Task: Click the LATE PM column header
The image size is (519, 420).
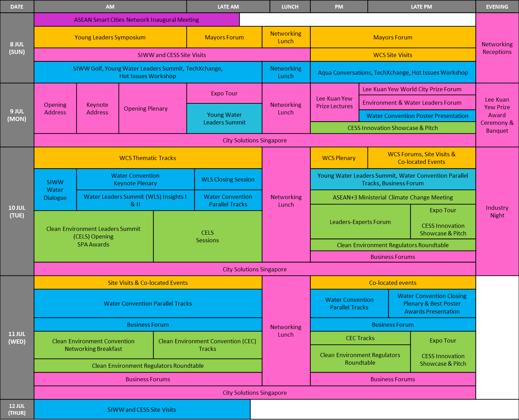Action: click(421, 7)
